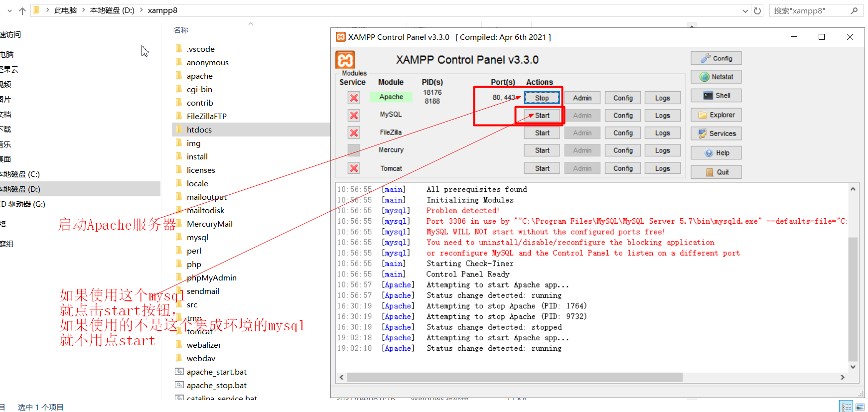Click the log horizontal scrollbar left arrow

point(341,378)
